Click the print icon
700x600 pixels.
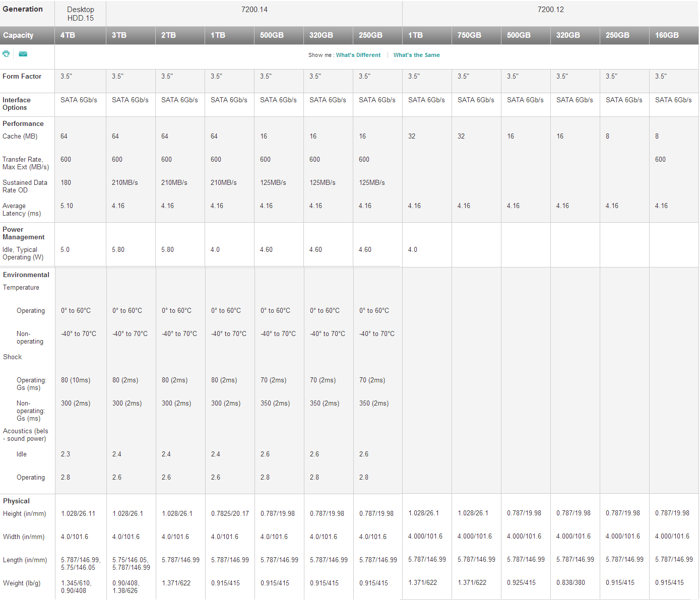(6, 54)
